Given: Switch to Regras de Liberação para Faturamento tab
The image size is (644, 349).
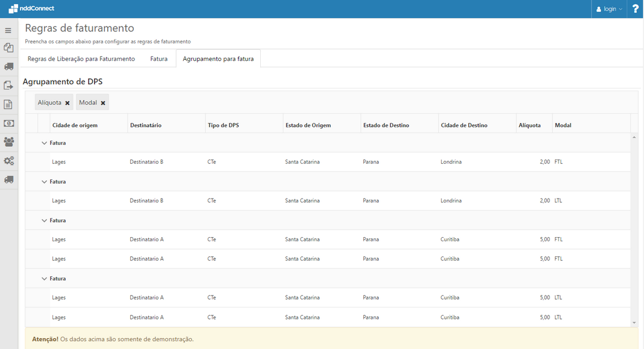Looking at the screenshot, I should click(81, 59).
